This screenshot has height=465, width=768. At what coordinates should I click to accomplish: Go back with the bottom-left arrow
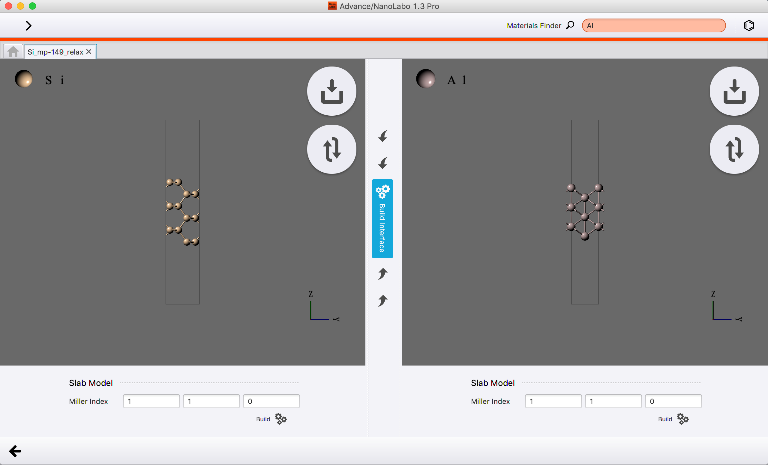pyautogui.click(x=15, y=451)
